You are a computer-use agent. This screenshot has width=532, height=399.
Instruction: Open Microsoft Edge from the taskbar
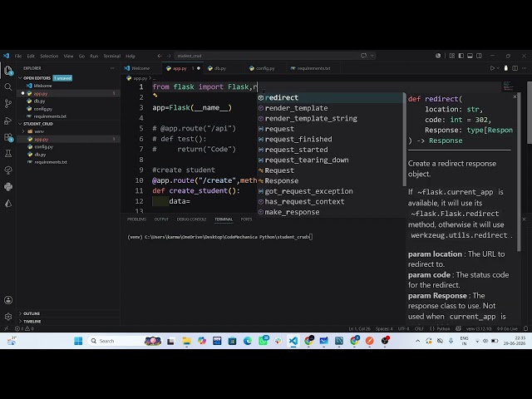click(248, 341)
